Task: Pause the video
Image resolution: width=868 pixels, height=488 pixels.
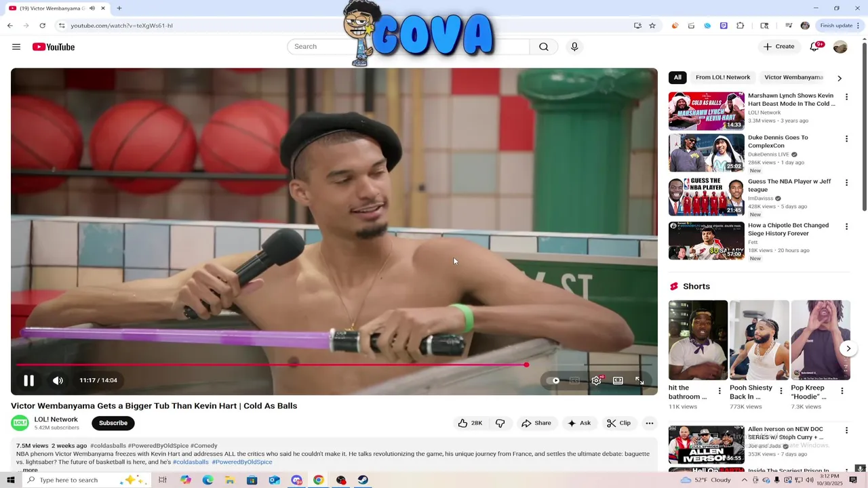Action: (28, 380)
